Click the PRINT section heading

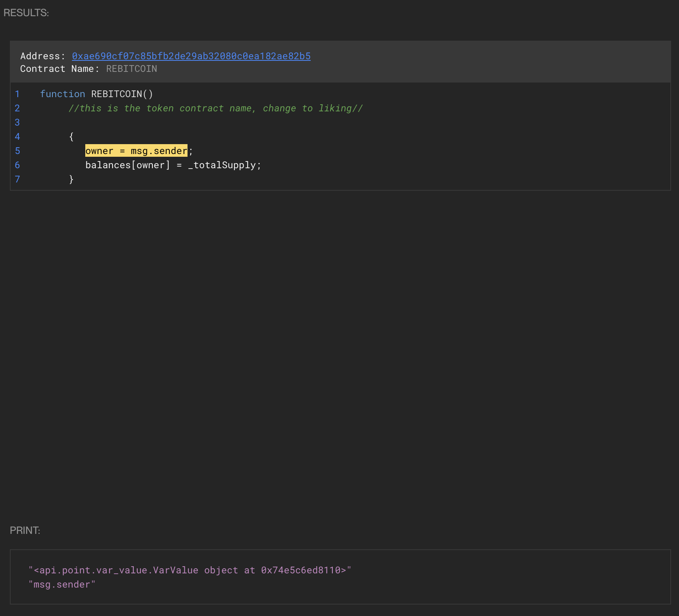(25, 530)
